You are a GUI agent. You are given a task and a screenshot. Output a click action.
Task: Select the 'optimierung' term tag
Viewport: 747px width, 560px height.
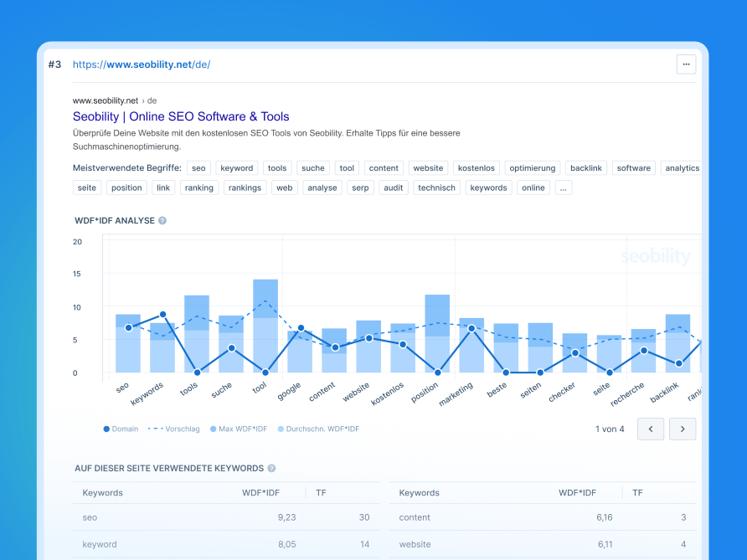coord(533,168)
